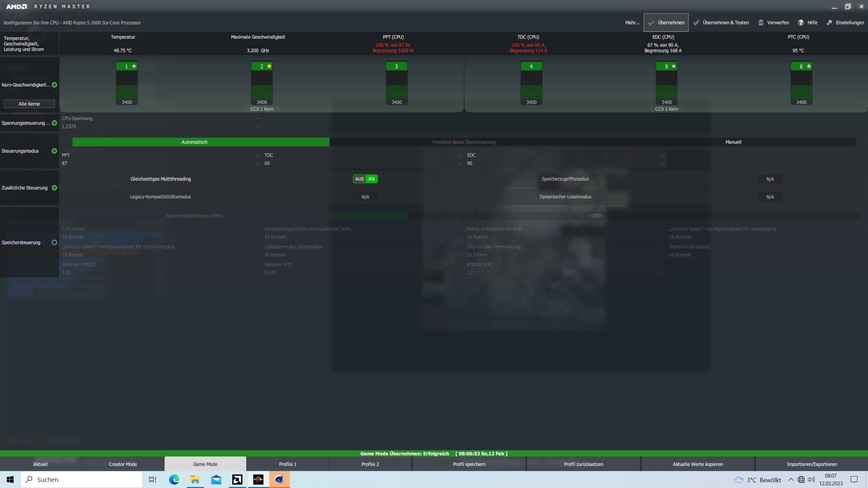Open Mail app in taskbar

tap(216, 480)
